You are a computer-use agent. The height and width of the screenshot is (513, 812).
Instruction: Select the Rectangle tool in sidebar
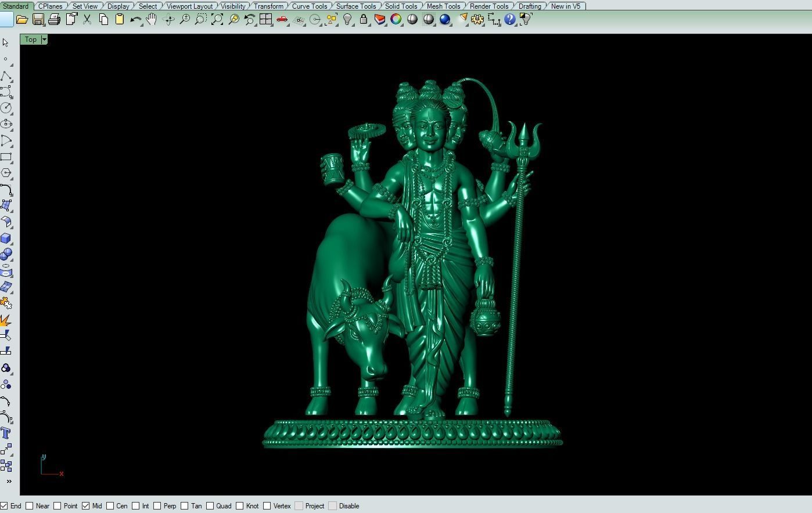[x=6, y=157]
